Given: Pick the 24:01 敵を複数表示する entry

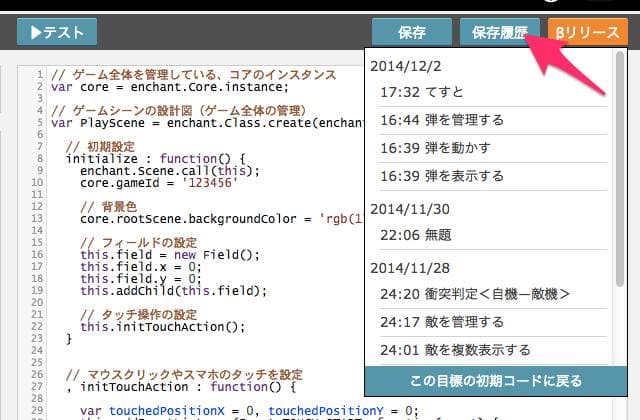Looking at the screenshot, I should pos(490,350).
